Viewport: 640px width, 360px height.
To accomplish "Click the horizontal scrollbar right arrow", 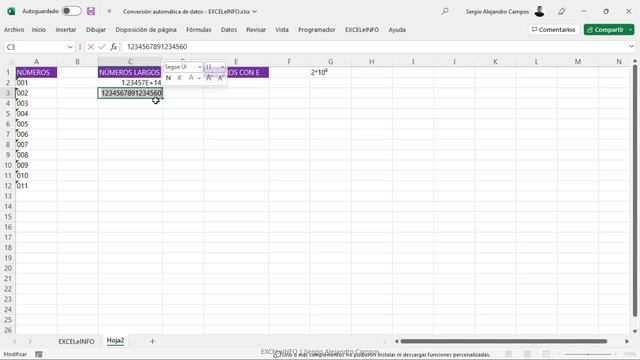I will pos(627,341).
